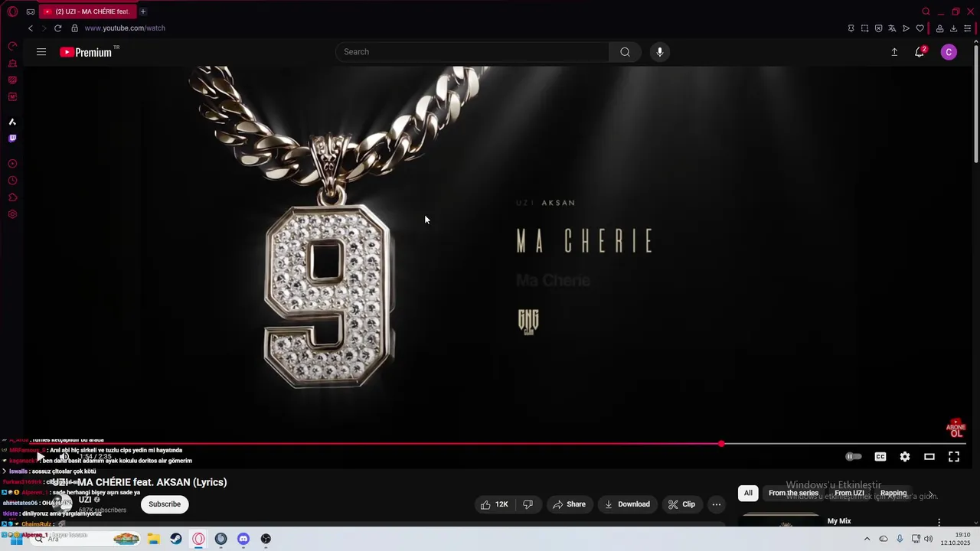Open the page translate icon

tap(892, 28)
